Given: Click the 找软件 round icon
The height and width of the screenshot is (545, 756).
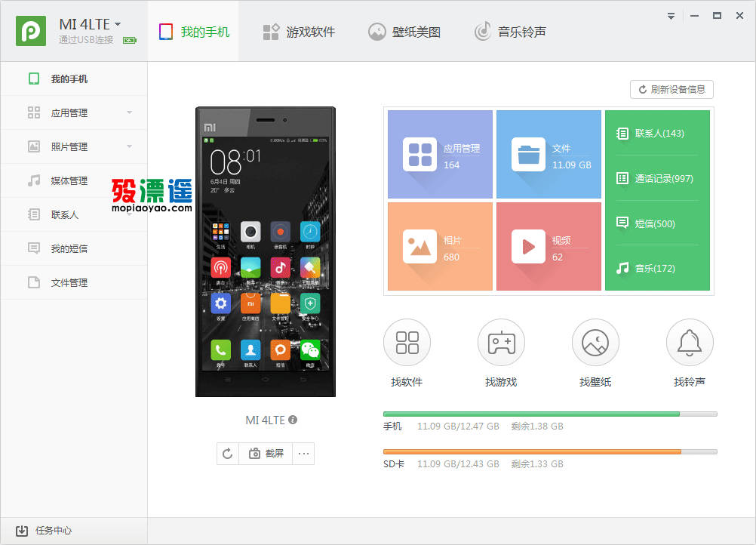Looking at the screenshot, I should [407, 343].
